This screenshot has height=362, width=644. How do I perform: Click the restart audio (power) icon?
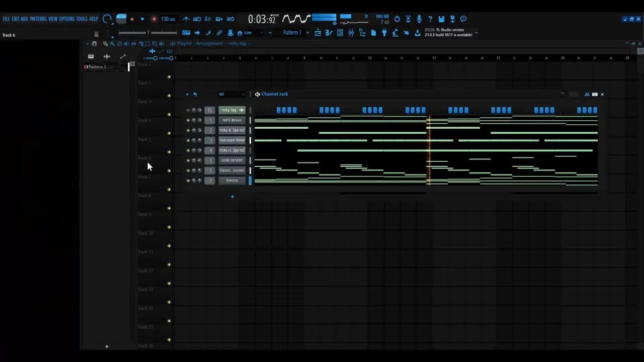coord(397,19)
